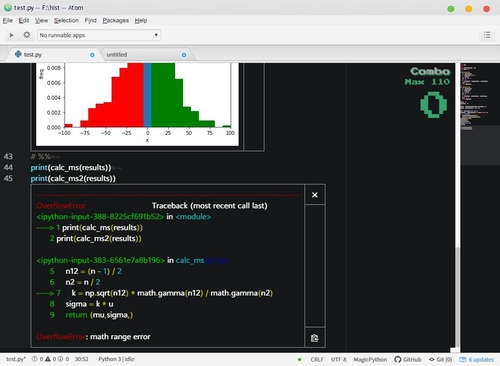This screenshot has height=366, width=500.
Task: Click the run play button in toolbar
Action: pos(11,35)
